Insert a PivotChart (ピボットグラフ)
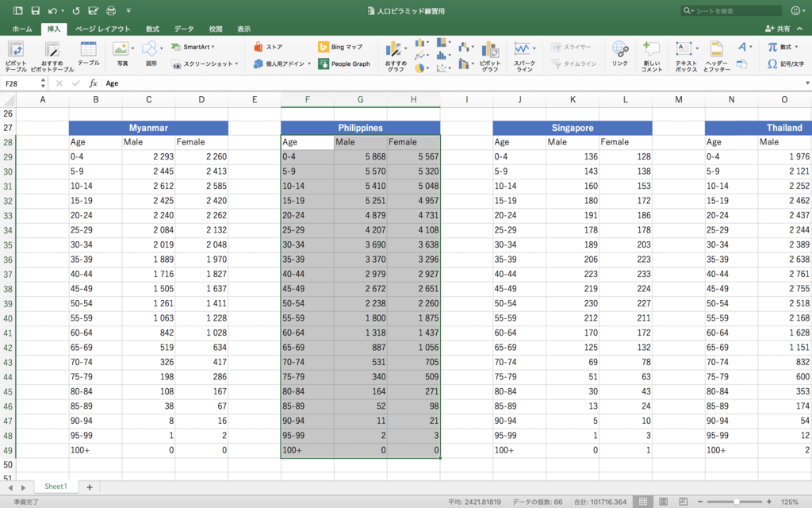The image size is (812, 508). [490, 56]
